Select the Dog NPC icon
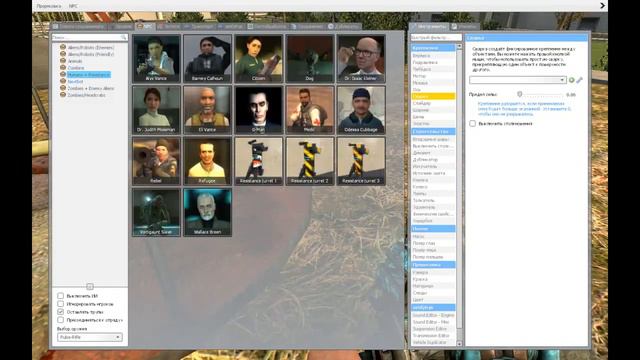 (x=310, y=58)
